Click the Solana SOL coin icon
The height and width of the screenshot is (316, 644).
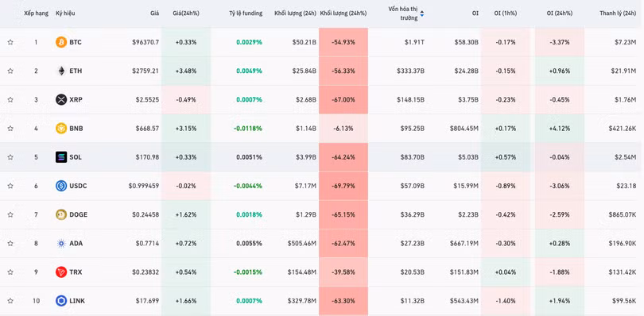[61, 157]
